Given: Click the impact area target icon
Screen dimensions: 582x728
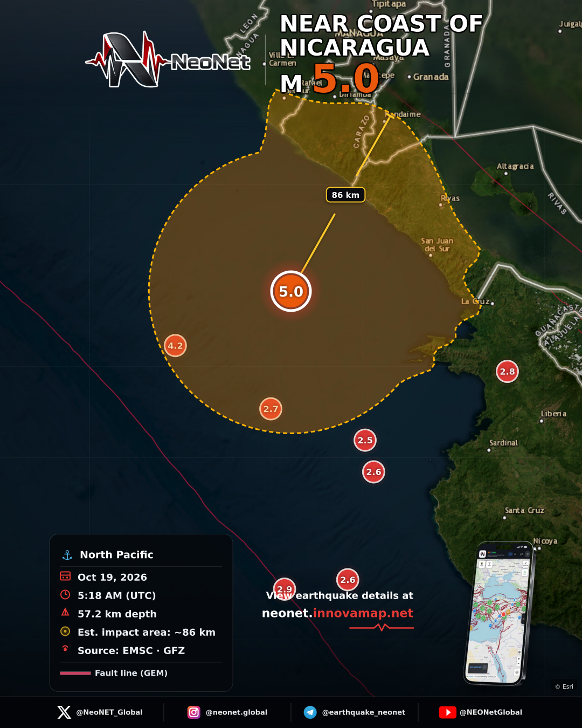Looking at the screenshot, I should point(65,631).
